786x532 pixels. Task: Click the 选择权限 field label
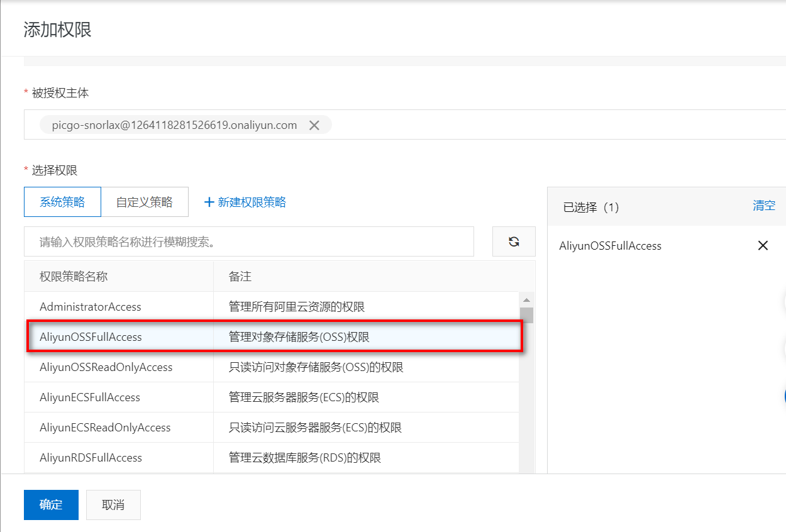point(55,170)
